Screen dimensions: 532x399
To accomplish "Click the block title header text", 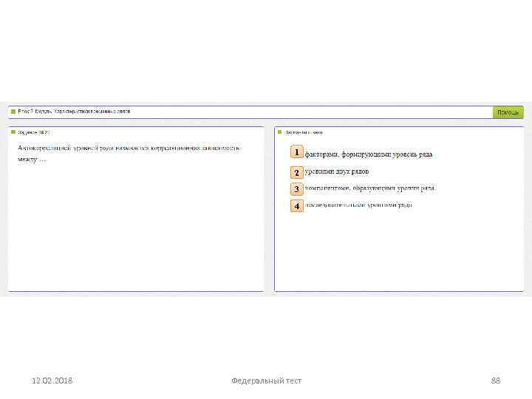I will [x=74, y=112].
